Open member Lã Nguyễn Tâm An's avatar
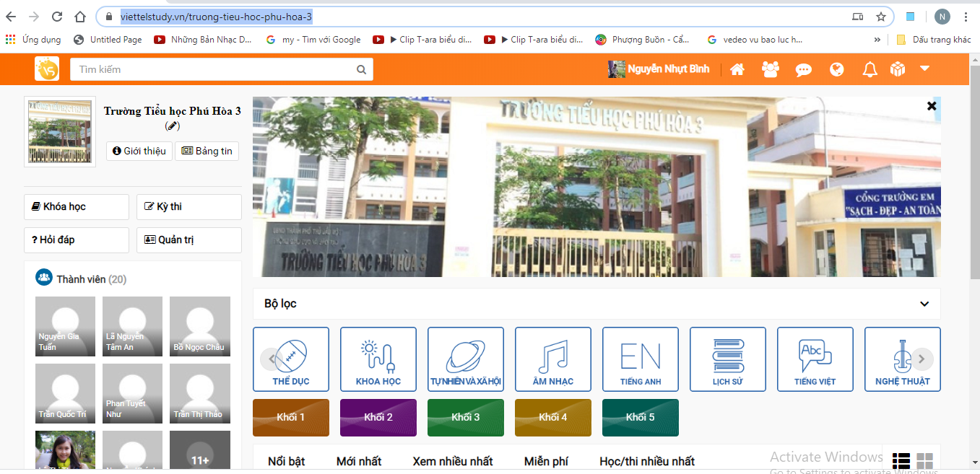The width and height of the screenshot is (980, 474). pyautogui.click(x=132, y=326)
